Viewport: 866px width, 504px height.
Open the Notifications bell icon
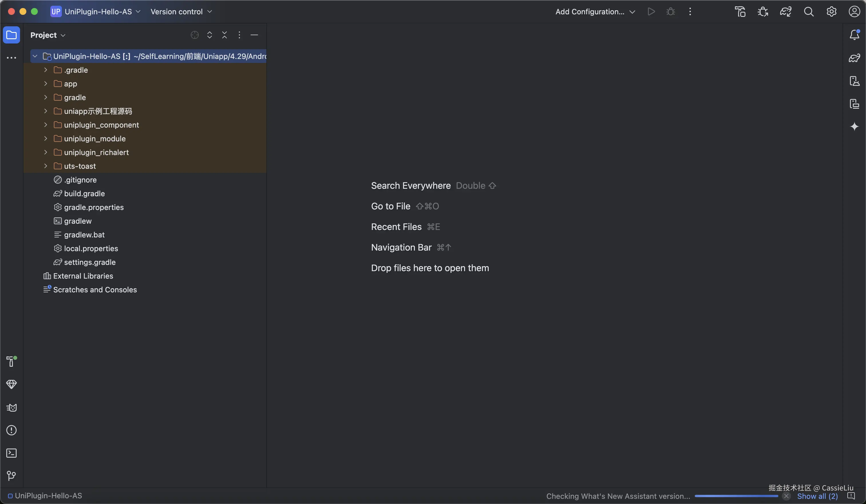854,35
